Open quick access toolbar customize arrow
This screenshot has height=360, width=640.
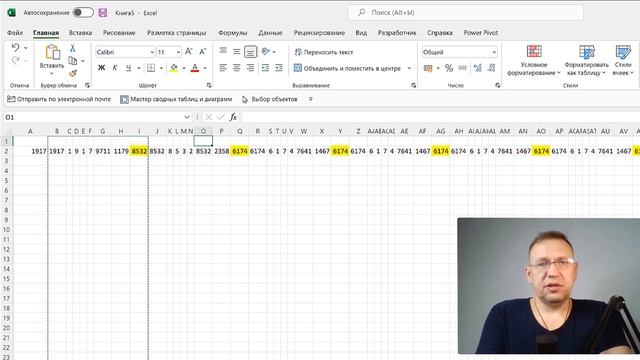[311, 99]
